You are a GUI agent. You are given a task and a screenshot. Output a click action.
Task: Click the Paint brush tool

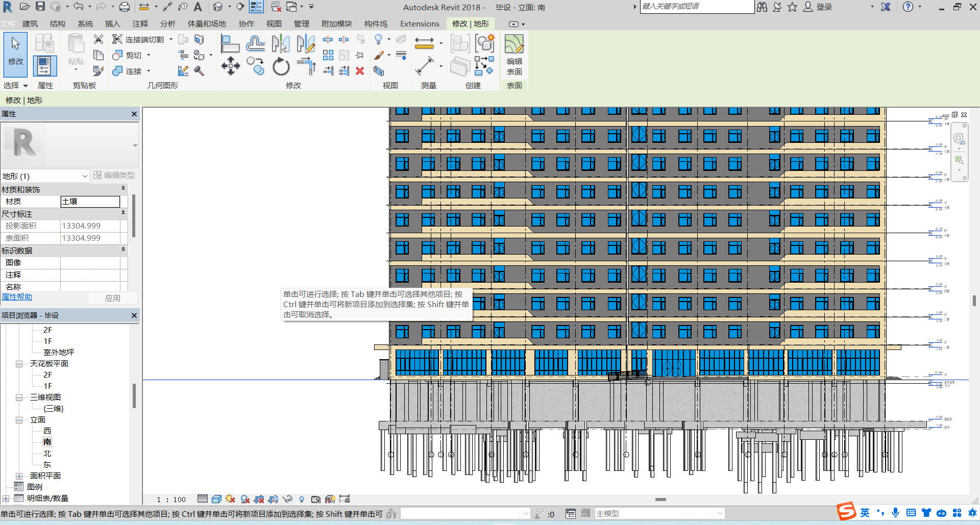379,55
